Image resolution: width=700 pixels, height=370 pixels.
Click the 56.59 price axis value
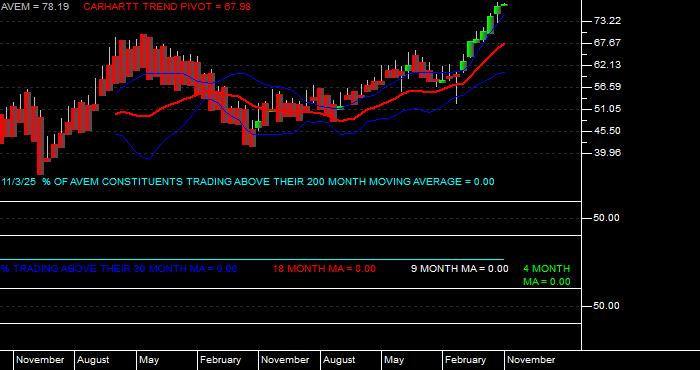pyautogui.click(x=608, y=87)
